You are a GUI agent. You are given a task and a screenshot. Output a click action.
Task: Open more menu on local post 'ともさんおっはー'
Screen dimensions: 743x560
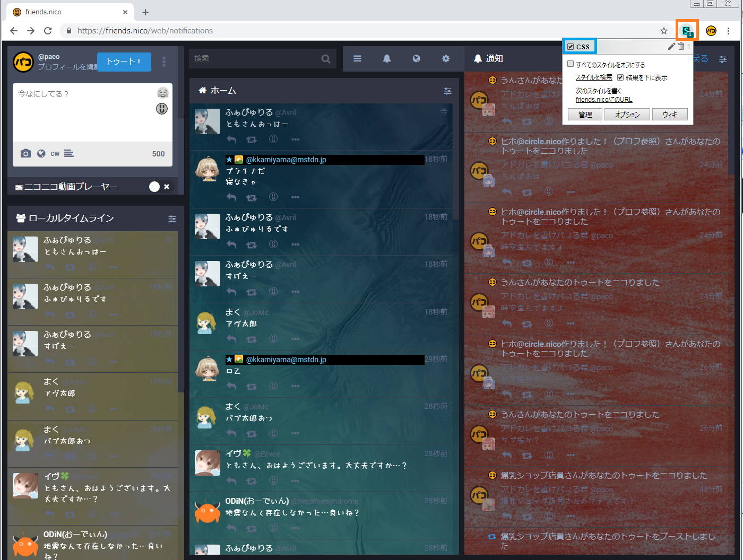[x=114, y=267]
